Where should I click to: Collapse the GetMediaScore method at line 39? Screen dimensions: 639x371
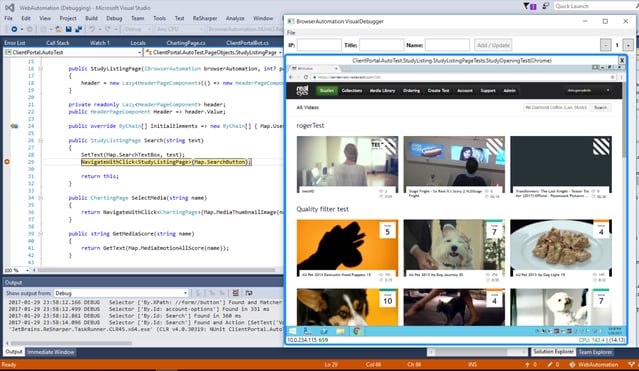point(40,234)
